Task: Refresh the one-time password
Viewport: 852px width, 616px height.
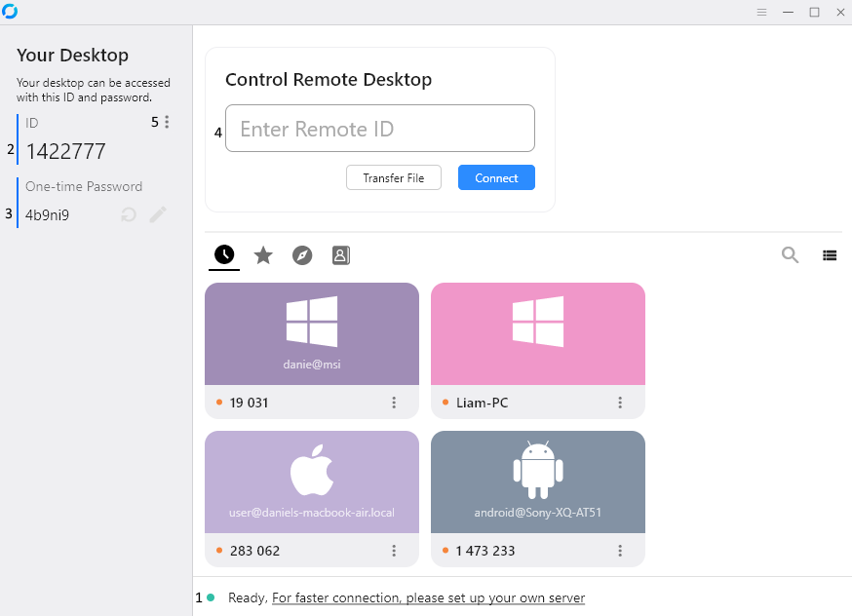Action: point(128,214)
